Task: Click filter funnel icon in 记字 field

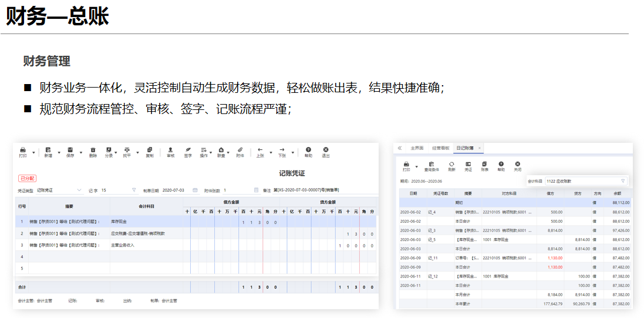Action: pyautogui.click(x=134, y=190)
